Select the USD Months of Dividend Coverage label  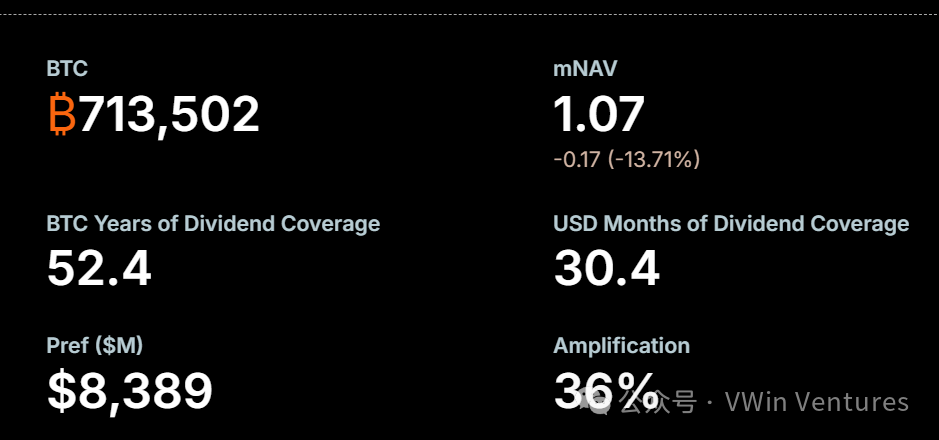pyautogui.click(x=731, y=223)
